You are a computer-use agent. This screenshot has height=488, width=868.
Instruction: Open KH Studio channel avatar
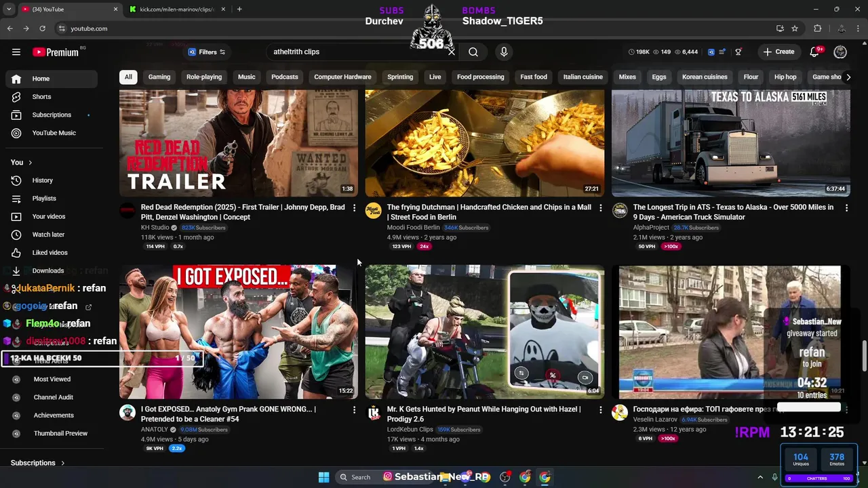click(x=127, y=211)
